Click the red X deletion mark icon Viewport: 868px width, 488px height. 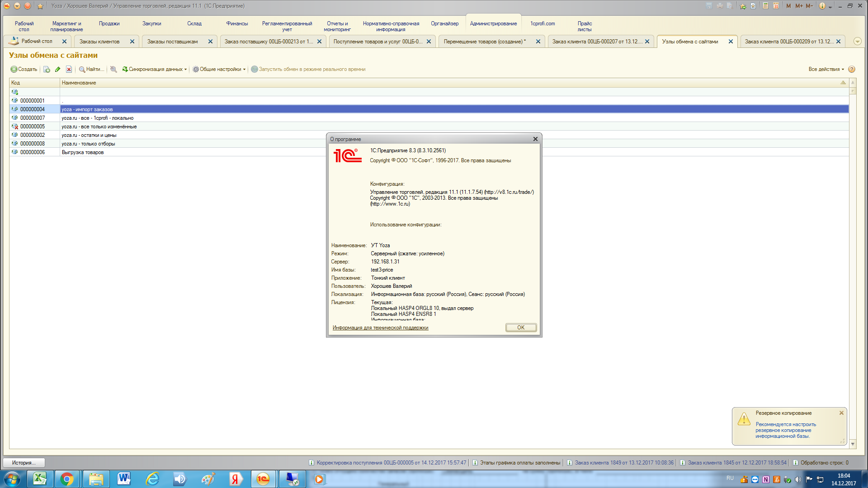[69, 69]
